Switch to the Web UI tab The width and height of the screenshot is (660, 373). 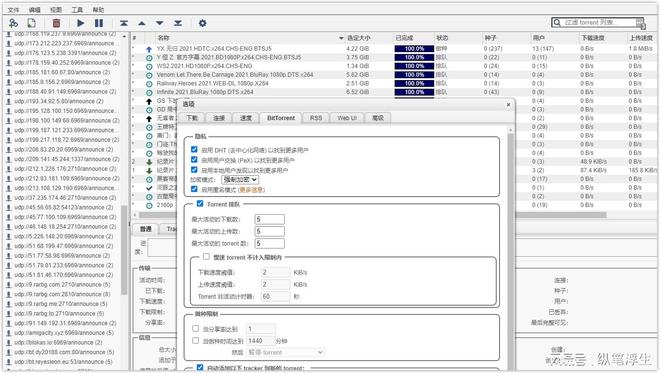(x=347, y=118)
